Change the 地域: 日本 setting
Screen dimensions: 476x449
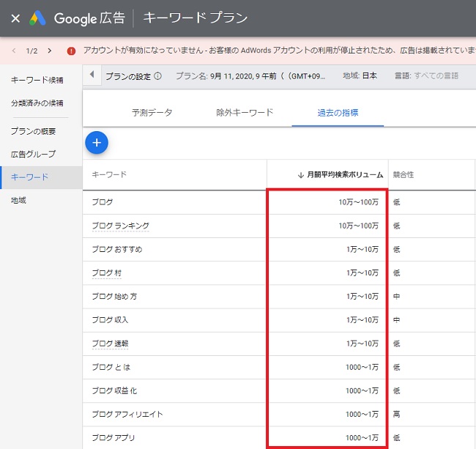click(x=360, y=75)
